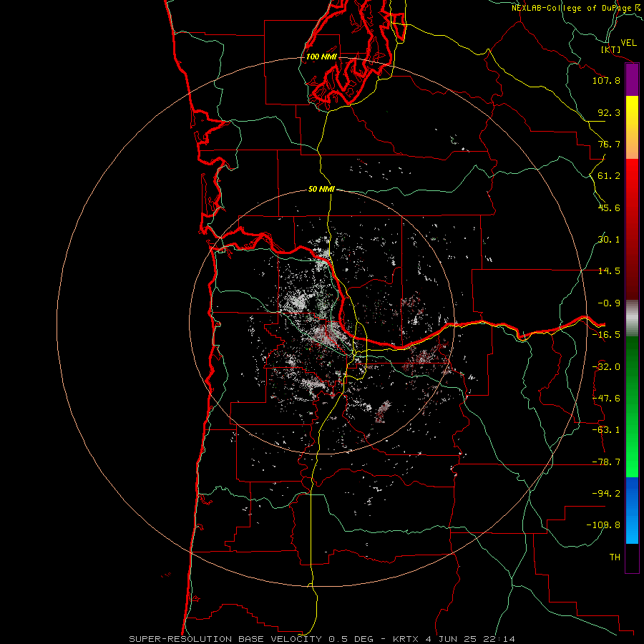Click the VEL label above color scale
Image resolution: width=644 pixels, height=644 pixels.
tap(628, 43)
